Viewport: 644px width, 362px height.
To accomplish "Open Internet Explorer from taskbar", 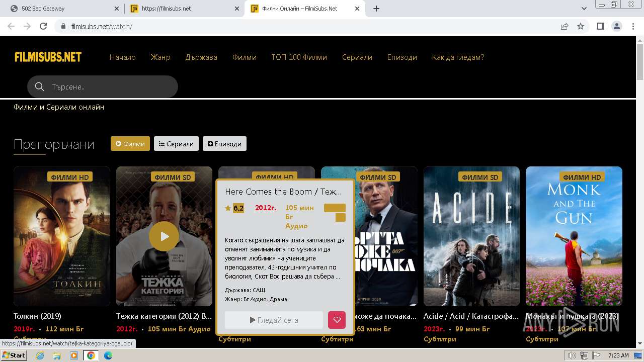I will tap(40, 355).
